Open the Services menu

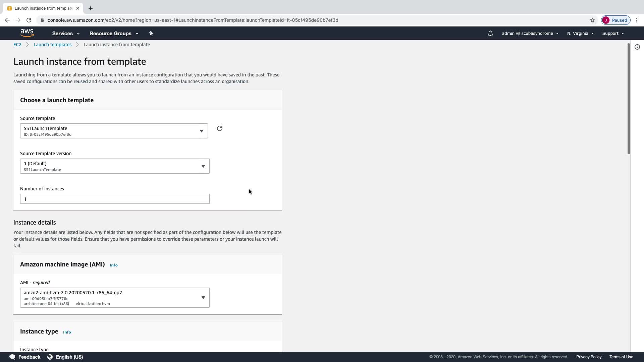[66, 34]
